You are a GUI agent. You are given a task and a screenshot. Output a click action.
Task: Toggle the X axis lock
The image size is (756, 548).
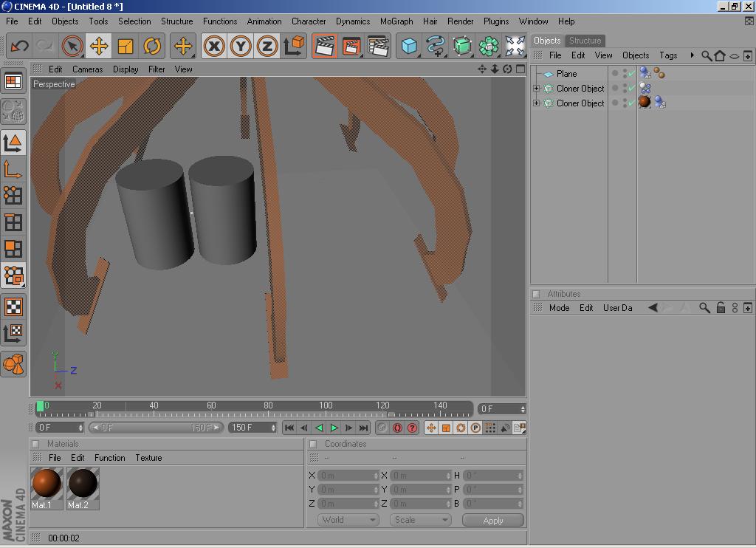click(214, 47)
